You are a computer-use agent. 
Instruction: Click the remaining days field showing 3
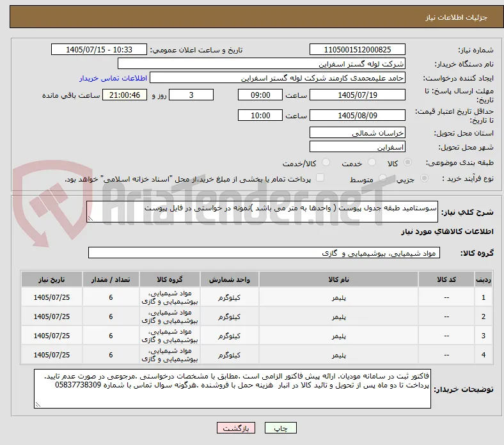pyautogui.click(x=191, y=95)
